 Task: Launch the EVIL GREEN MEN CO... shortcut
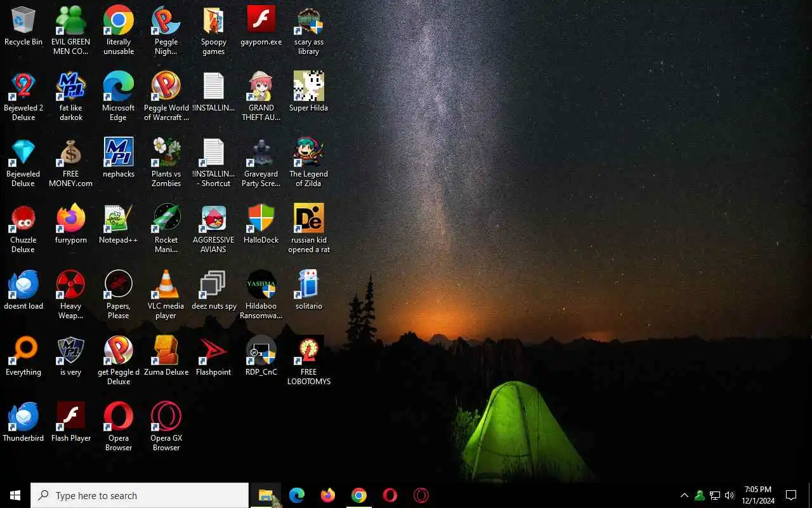point(70,30)
